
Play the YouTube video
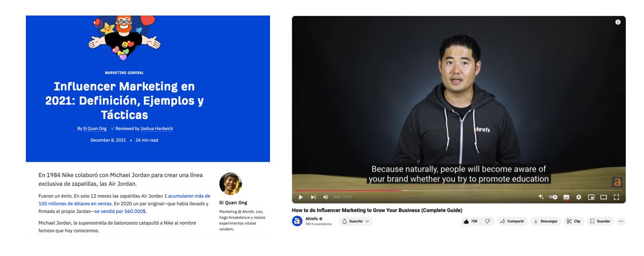click(301, 197)
